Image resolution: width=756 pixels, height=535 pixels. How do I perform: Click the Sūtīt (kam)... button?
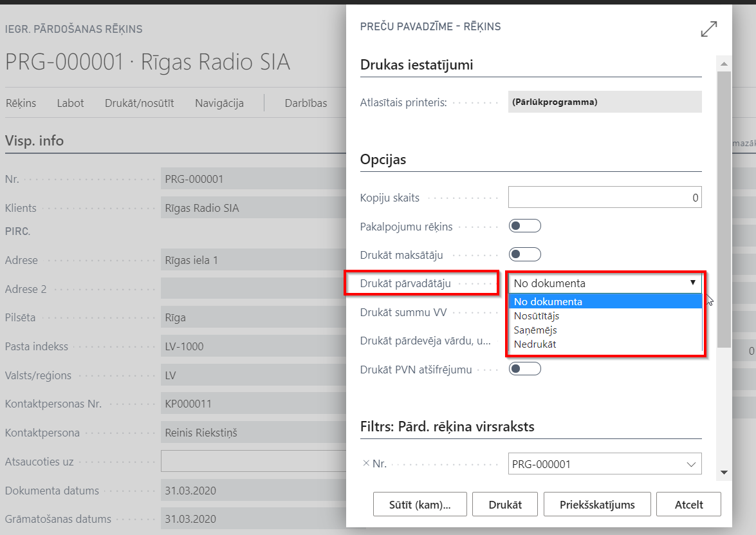coord(420,504)
